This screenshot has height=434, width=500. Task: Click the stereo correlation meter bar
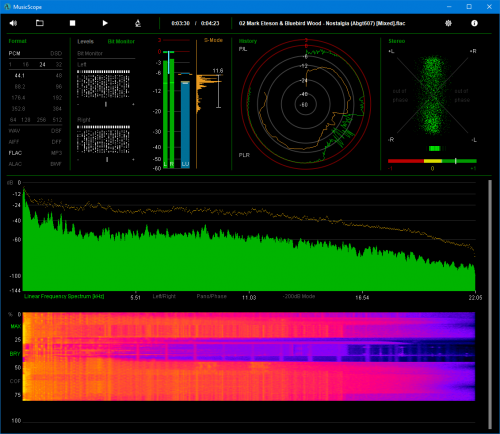tap(432, 161)
